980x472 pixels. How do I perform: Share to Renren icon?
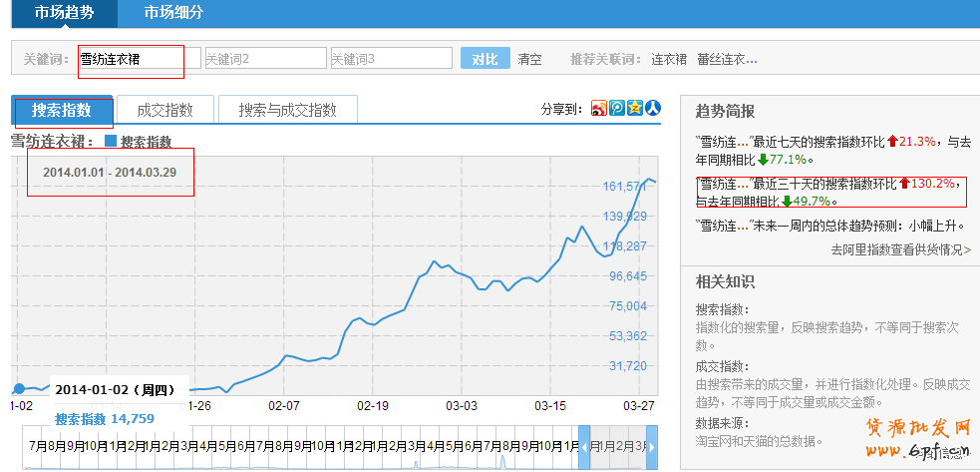point(653,109)
